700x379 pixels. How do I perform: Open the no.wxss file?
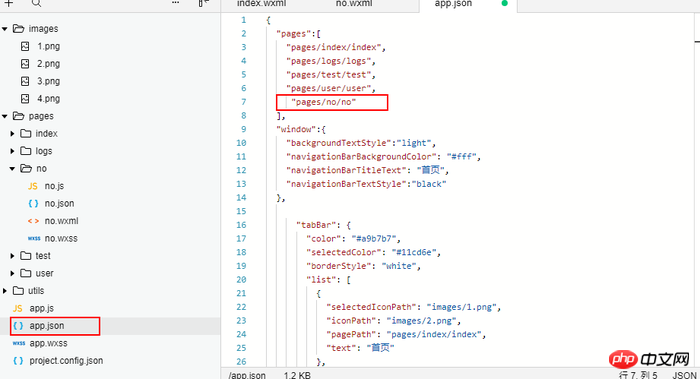[x=61, y=238]
